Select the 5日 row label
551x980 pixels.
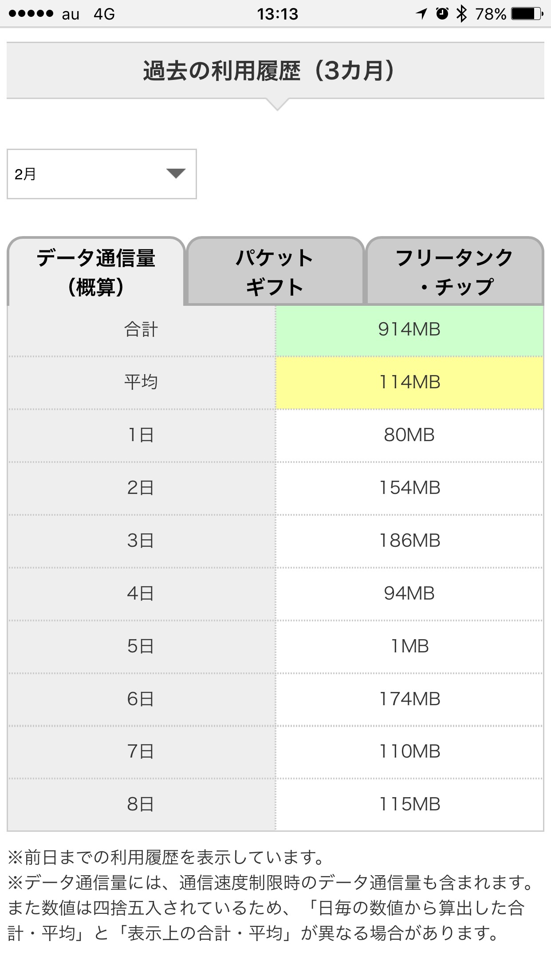click(141, 646)
